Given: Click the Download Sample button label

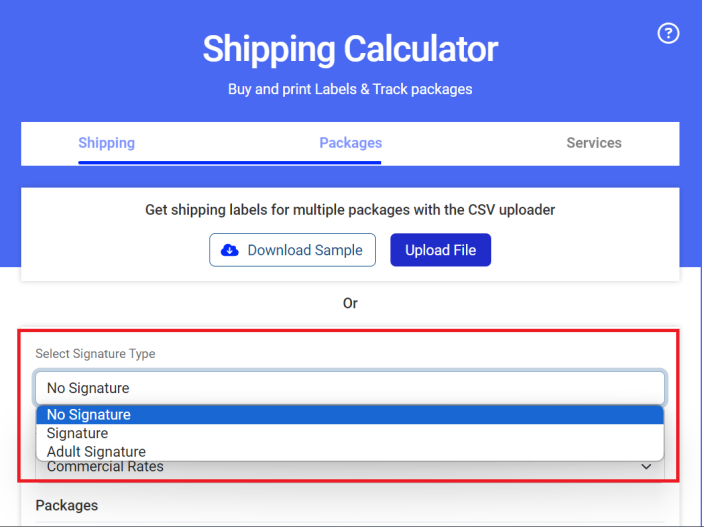Looking at the screenshot, I should pyautogui.click(x=305, y=250).
